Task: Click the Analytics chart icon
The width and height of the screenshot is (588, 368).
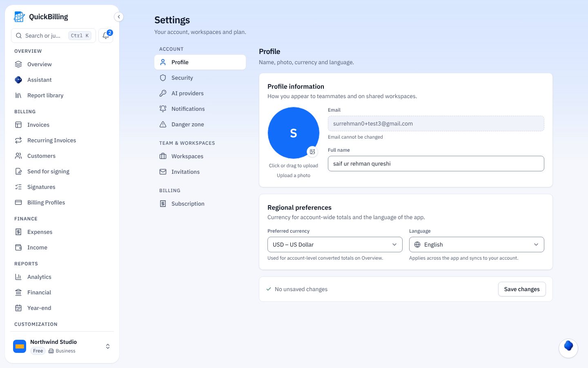Action: [x=18, y=277]
